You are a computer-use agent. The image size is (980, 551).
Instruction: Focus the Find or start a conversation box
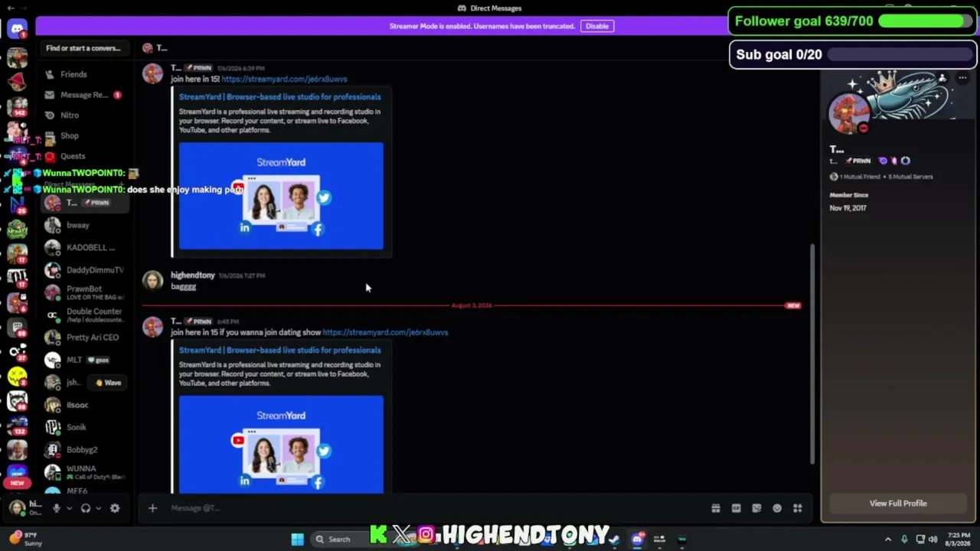point(83,48)
